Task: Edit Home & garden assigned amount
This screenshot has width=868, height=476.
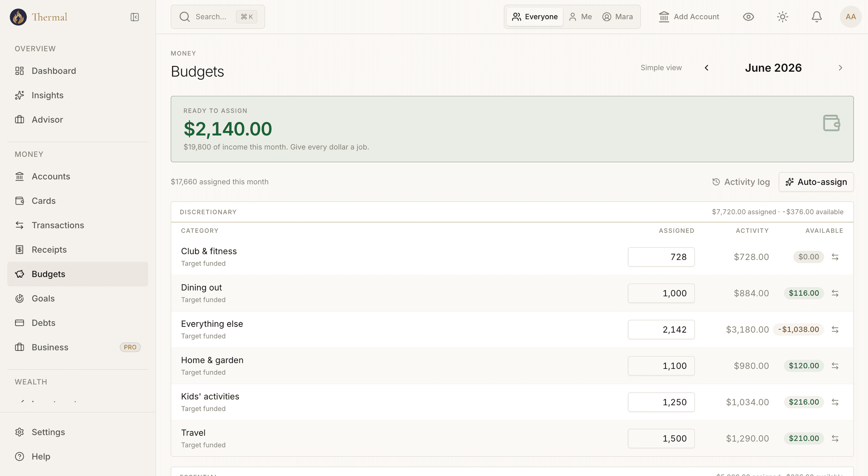Action: point(661,366)
